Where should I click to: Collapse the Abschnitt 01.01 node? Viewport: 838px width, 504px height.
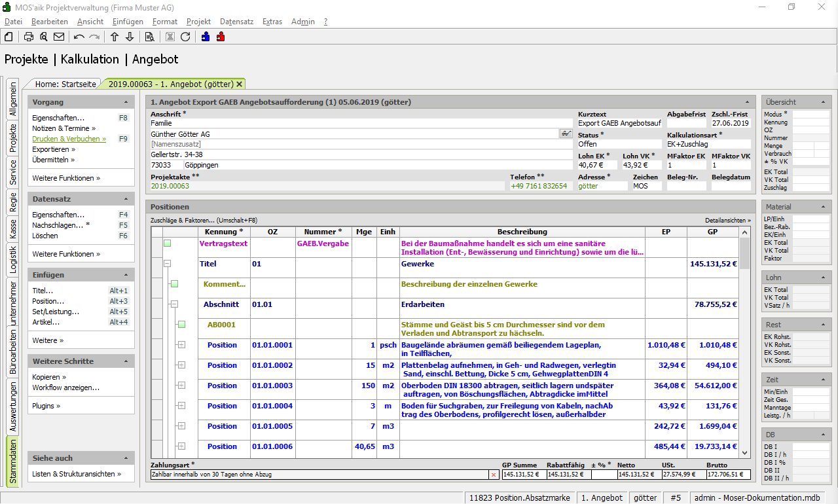click(x=174, y=304)
